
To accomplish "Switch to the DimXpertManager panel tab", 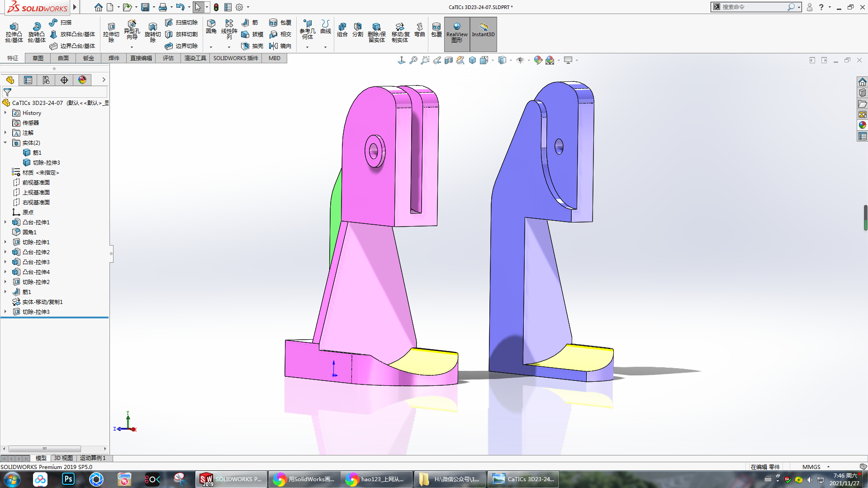I will pos(64,80).
